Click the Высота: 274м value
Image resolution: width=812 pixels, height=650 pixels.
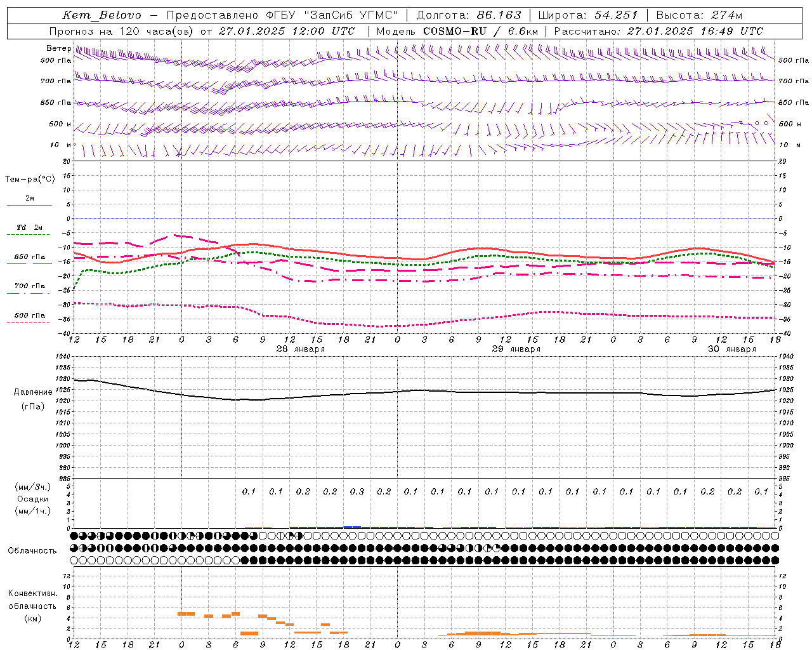coord(699,15)
